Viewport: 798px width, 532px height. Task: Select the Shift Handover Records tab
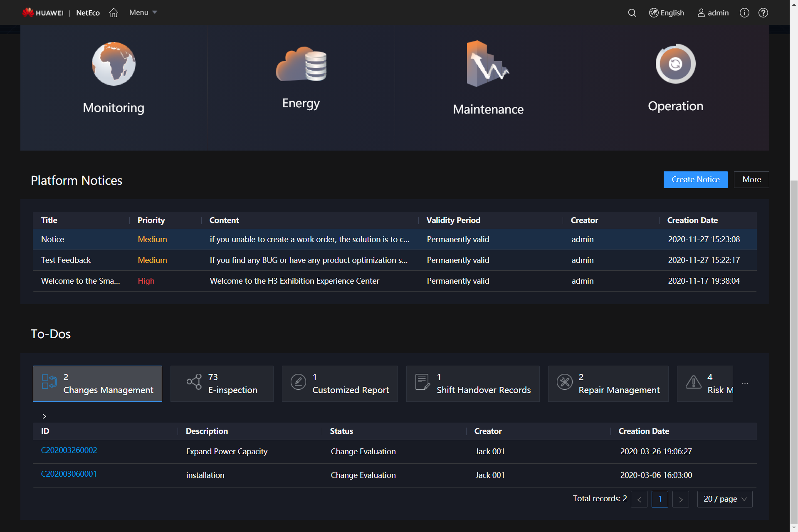472,384
